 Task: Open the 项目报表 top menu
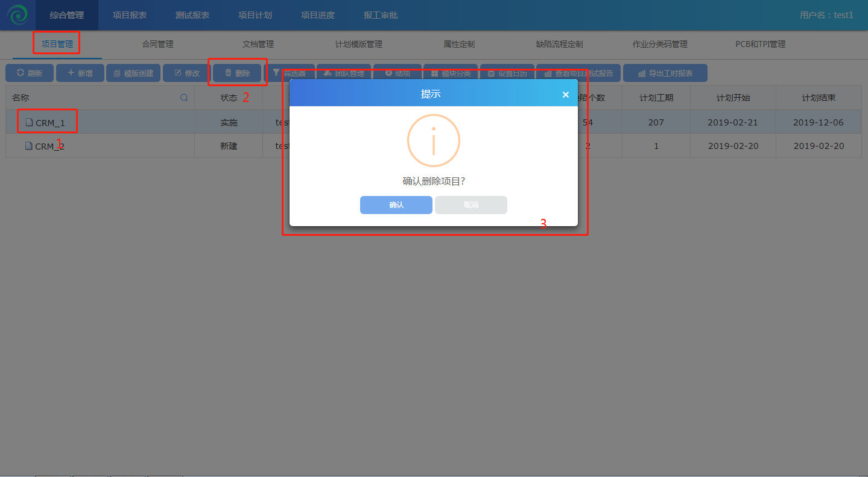pos(130,15)
